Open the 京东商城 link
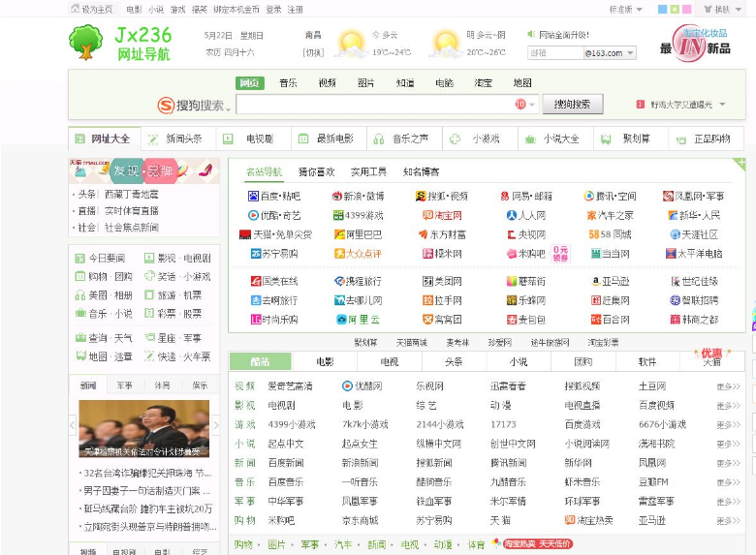The height and width of the screenshot is (555, 756). pos(360,520)
